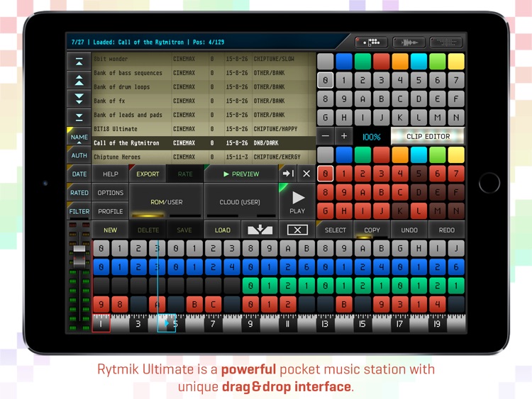This screenshot has width=532, height=399.
Task: Toggle COPY mode
Action: pyautogui.click(x=372, y=230)
